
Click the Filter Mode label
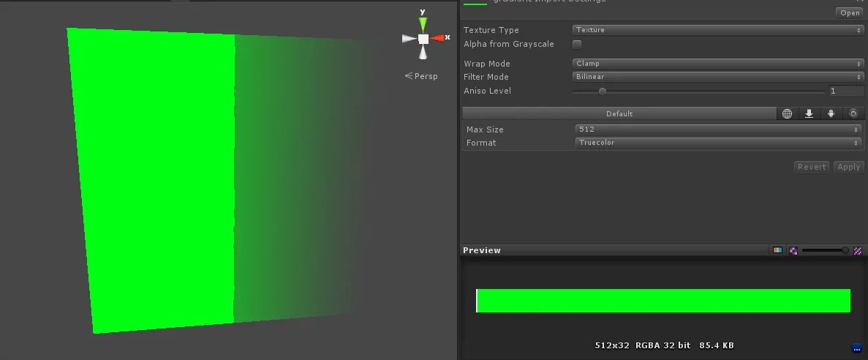pyautogui.click(x=486, y=77)
